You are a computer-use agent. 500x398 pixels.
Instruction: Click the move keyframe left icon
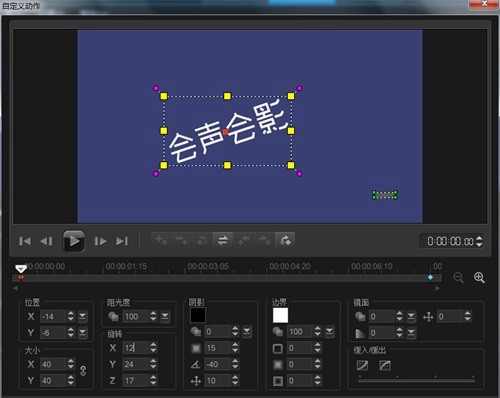click(x=244, y=240)
